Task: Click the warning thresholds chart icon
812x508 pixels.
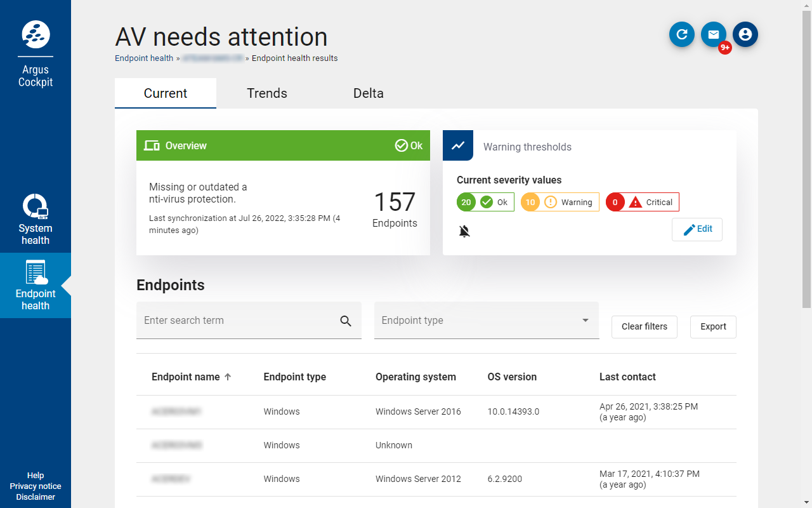Action: tap(458, 145)
